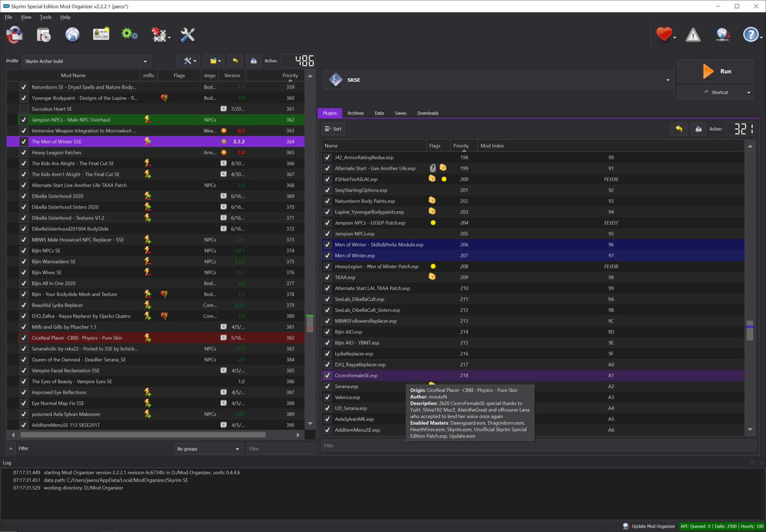
Task: Click the puzzle piece Tools icon
Action: tap(159, 35)
